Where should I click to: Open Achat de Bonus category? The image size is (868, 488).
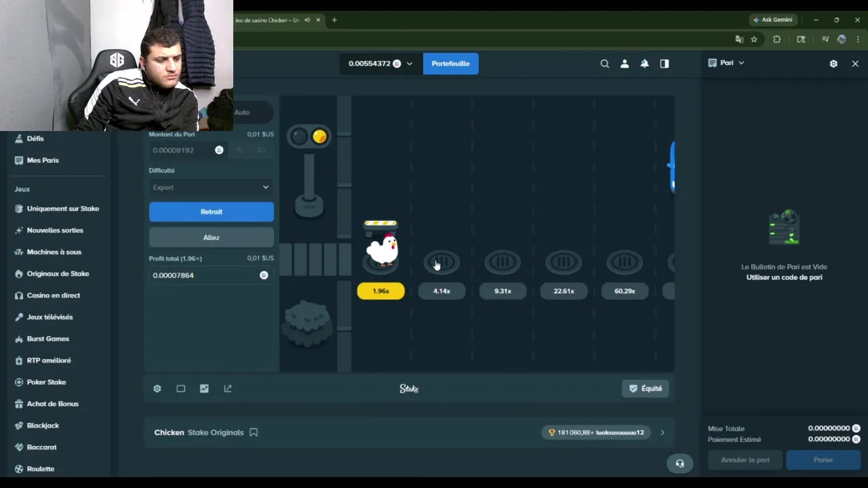click(x=52, y=404)
